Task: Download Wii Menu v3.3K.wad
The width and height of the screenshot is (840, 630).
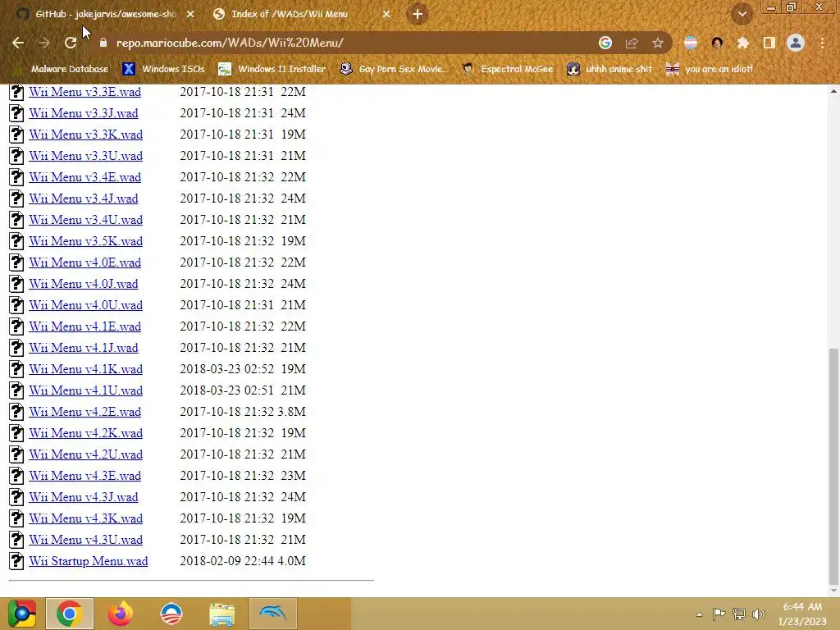Action: pos(85,135)
